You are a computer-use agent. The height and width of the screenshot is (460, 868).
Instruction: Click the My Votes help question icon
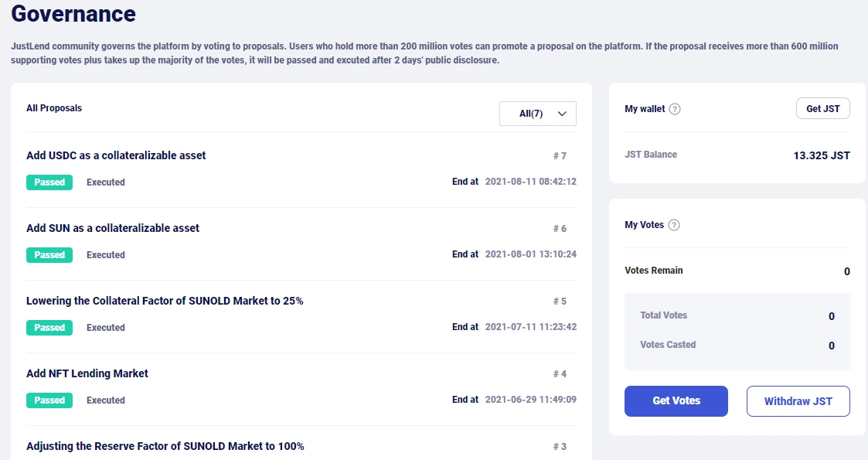click(674, 225)
